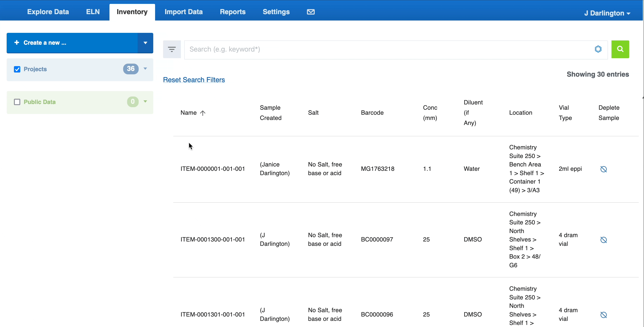This screenshot has width=644, height=327.
Task: Open the J Darlington user menu
Action: coord(607,13)
